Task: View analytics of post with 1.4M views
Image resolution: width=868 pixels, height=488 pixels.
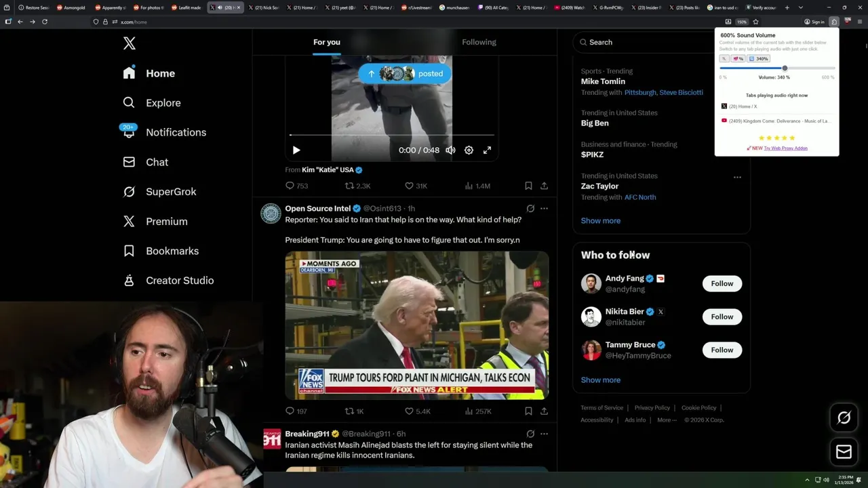Action: pos(477,186)
